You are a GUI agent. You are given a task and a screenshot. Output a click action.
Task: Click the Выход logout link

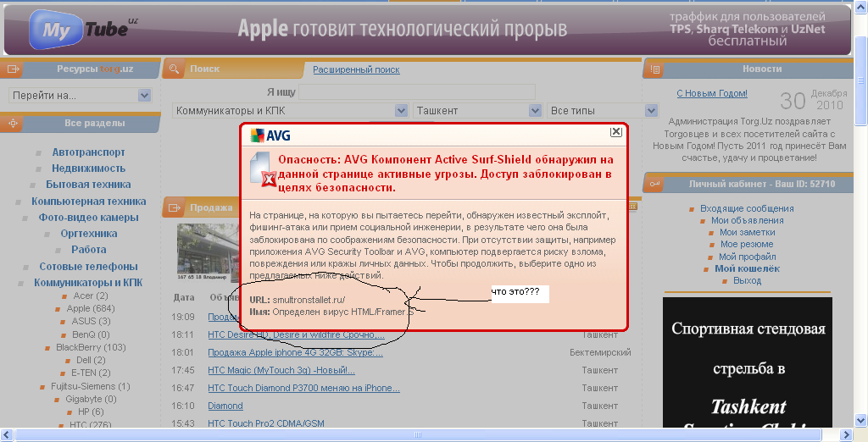click(x=747, y=280)
